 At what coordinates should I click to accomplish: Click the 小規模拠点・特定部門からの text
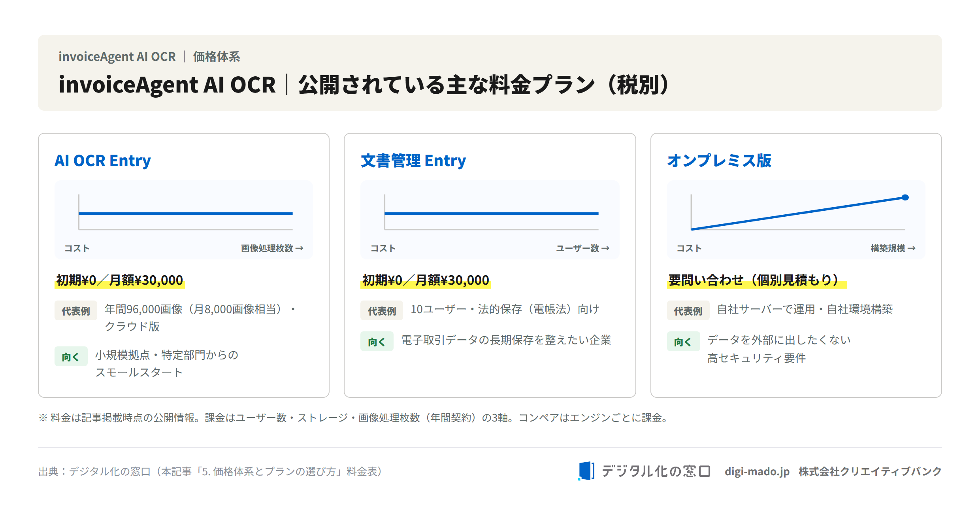[x=167, y=355]
